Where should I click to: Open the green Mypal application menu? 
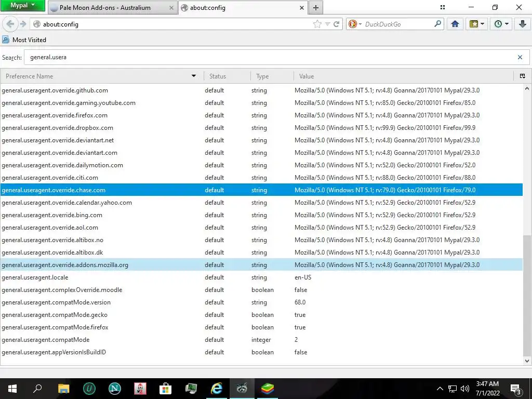click(x=22, y=5)
